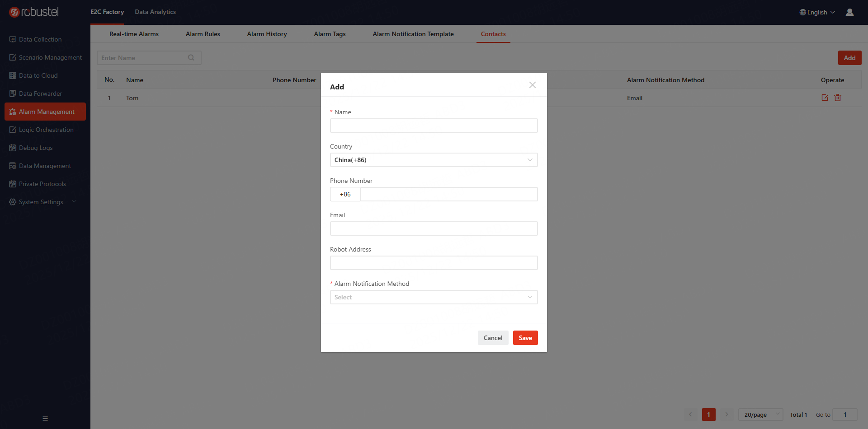Open Debug Logs in the sidebar

tap(36, 148)
